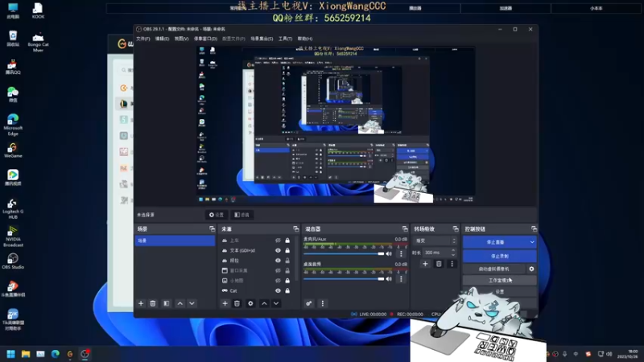The height and width of the screenshot is (362, 644).
Task: Open File Explorer from taskbar
Action: coord(26,354)
